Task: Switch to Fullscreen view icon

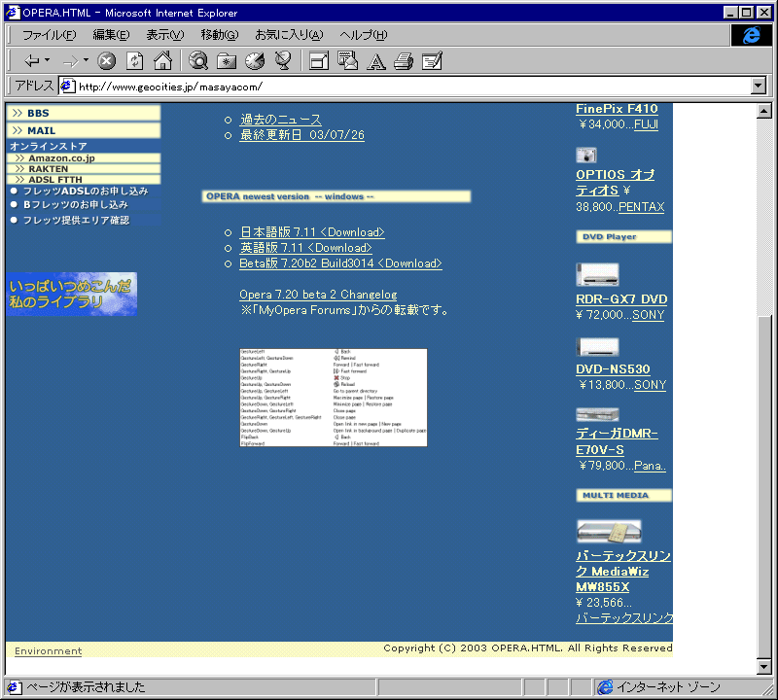Action: point(319,61)
